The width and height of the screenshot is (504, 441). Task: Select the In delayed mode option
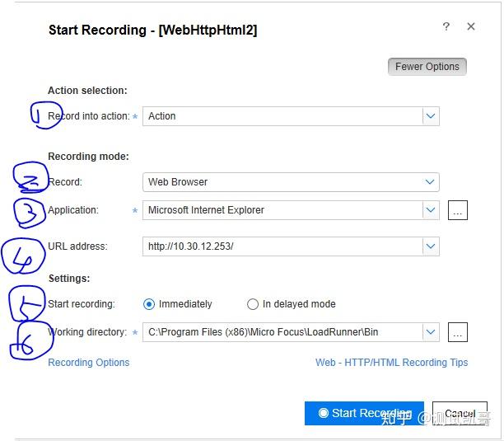coord(253,304)
